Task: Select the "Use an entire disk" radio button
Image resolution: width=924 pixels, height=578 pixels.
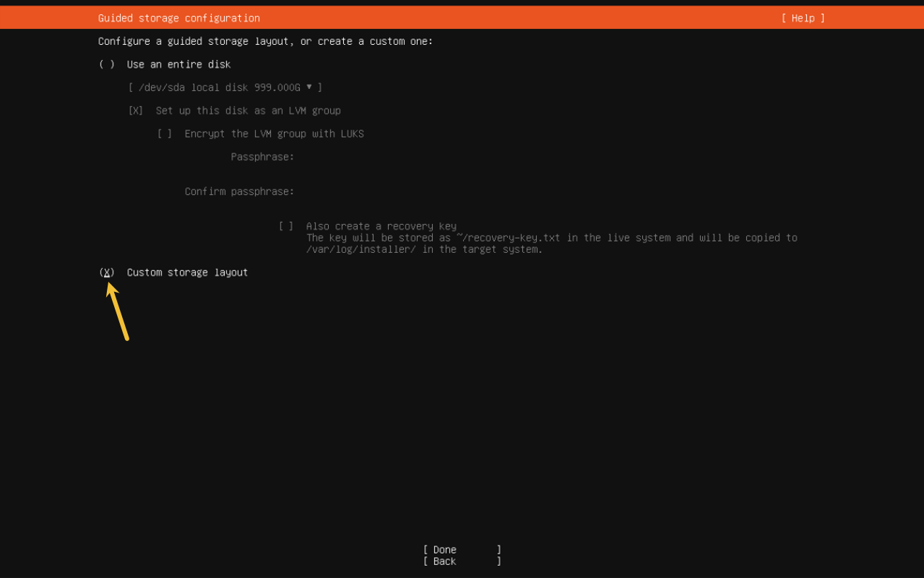Action: point(107,64)
